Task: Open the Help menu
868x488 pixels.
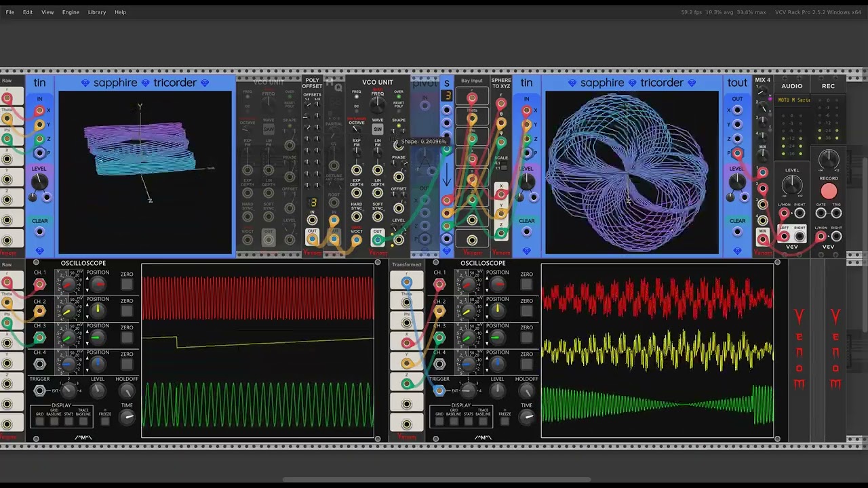Action: tap(120, 12)
